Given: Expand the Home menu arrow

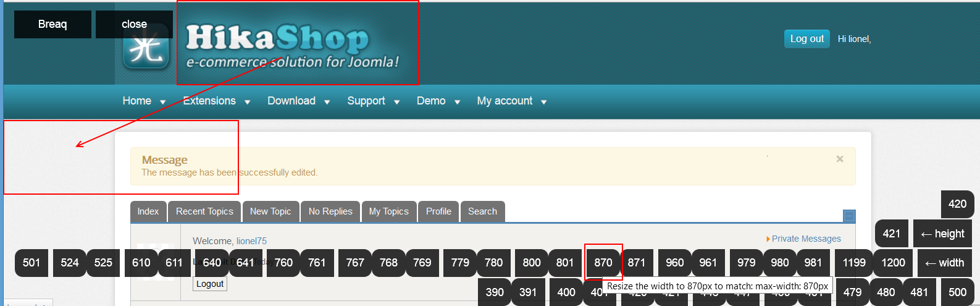Looking at the screenshot, I should (x=163, y=102).
